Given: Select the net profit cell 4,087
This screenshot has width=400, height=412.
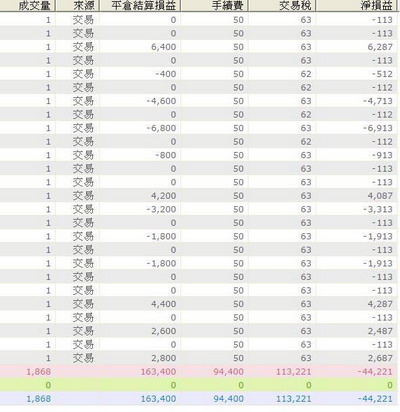Looking at the screenshot, I should coord(380,196).
